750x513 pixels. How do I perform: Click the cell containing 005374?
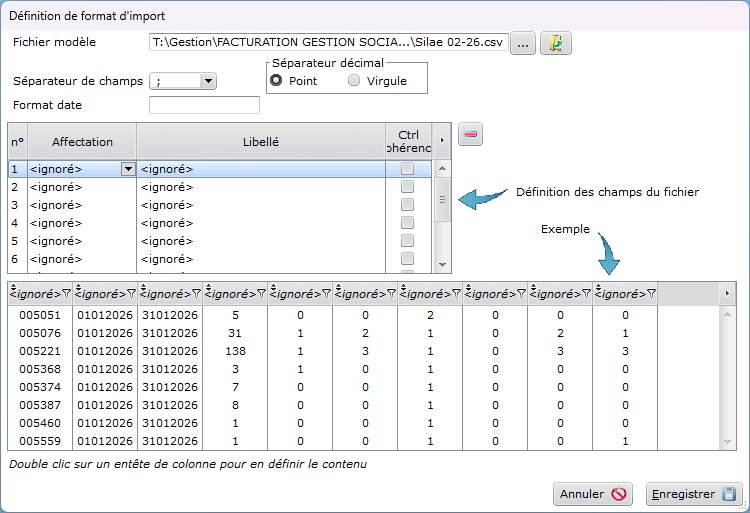pyautogui.click(x=40, y=387)
